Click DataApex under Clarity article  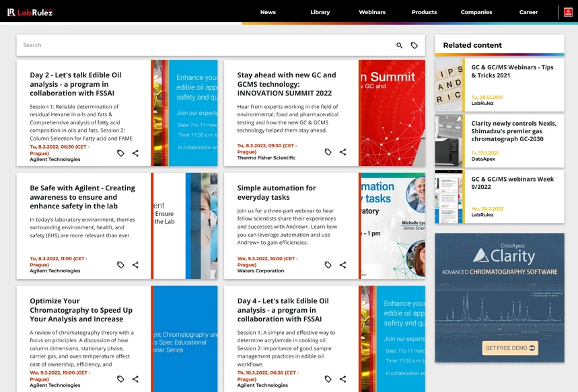[483, 159]
